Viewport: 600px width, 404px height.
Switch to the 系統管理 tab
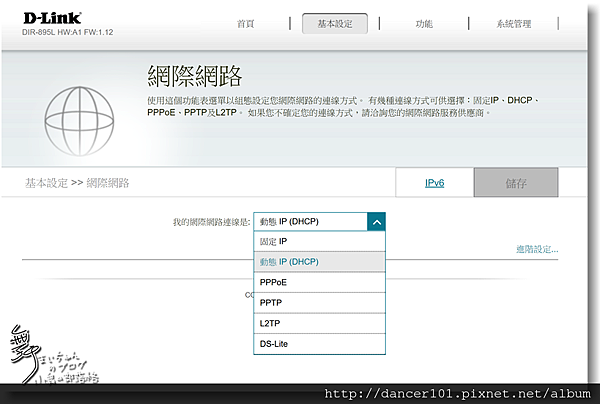point(514,24)
